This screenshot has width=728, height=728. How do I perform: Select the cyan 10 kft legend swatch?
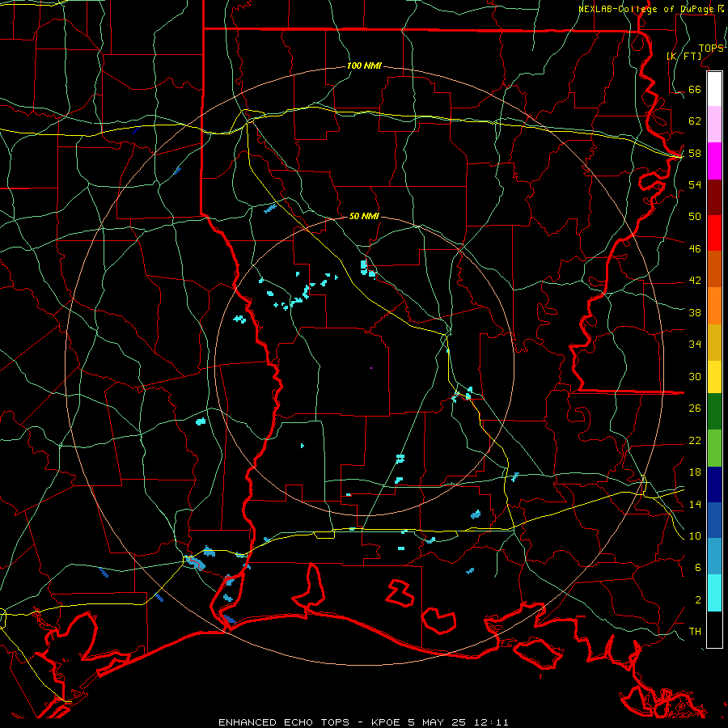pyautogui.click(x=714, y=593)
